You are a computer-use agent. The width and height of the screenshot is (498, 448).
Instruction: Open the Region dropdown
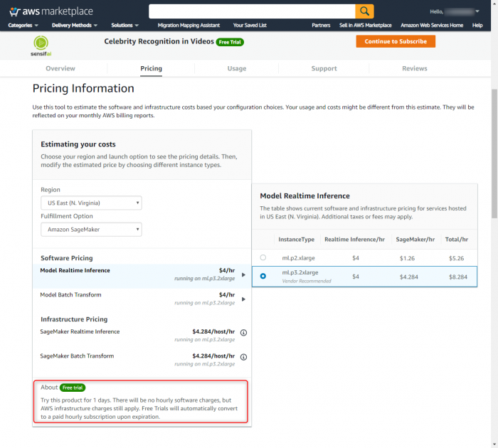tap(91, 203)
